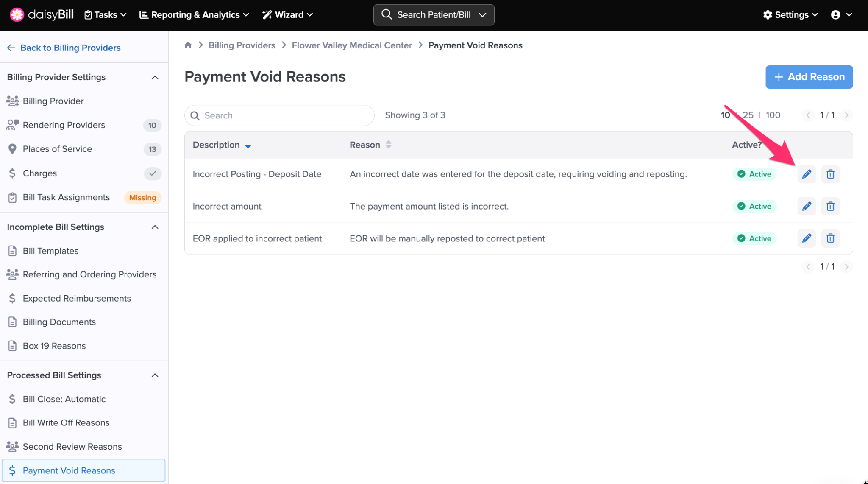868x484 pixels.
Task: Click the void reasons Search field
Action: (x=280, y=115)
